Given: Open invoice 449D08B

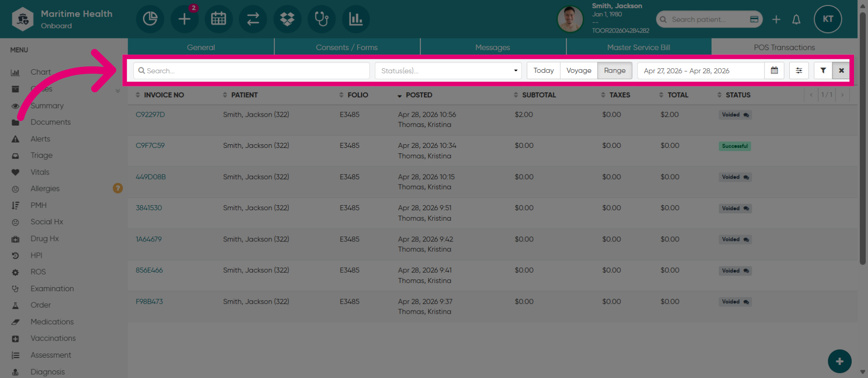Looking at the screenshot, I should click(x=151, y=177).
